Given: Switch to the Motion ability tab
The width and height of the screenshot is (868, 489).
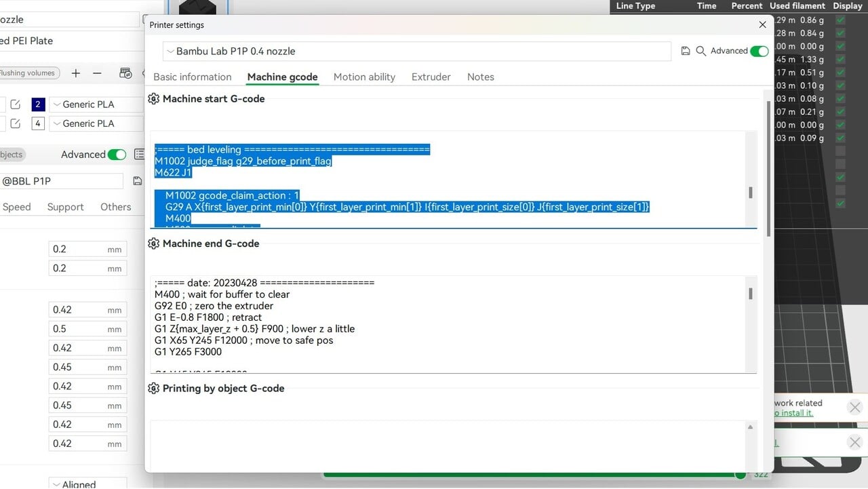Looking at the screenshot, I should pyautogui.click(x=364, y=77).
